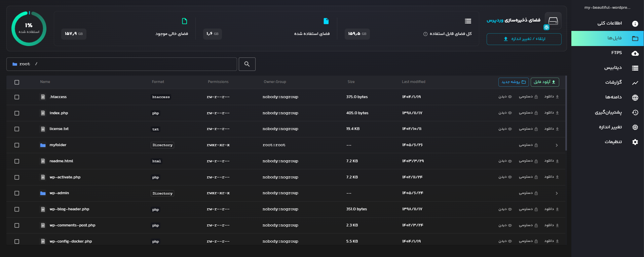Check the box for .htaccess

point(17,97)
